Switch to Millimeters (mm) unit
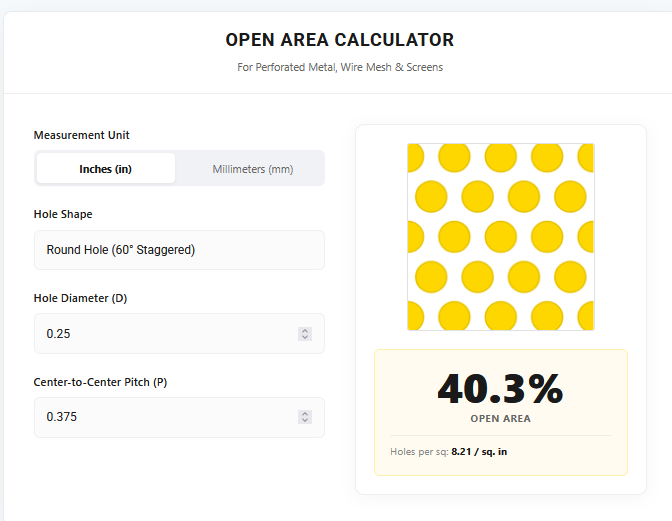 252,169
